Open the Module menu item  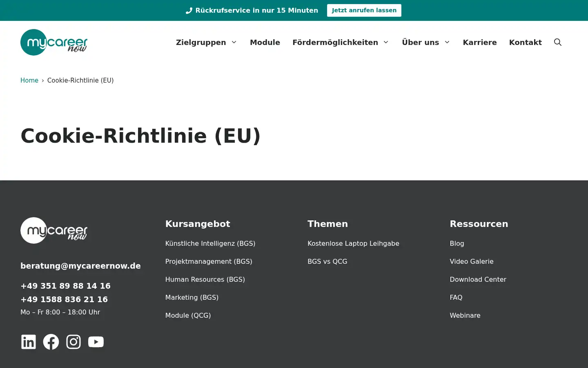point(265,42)
